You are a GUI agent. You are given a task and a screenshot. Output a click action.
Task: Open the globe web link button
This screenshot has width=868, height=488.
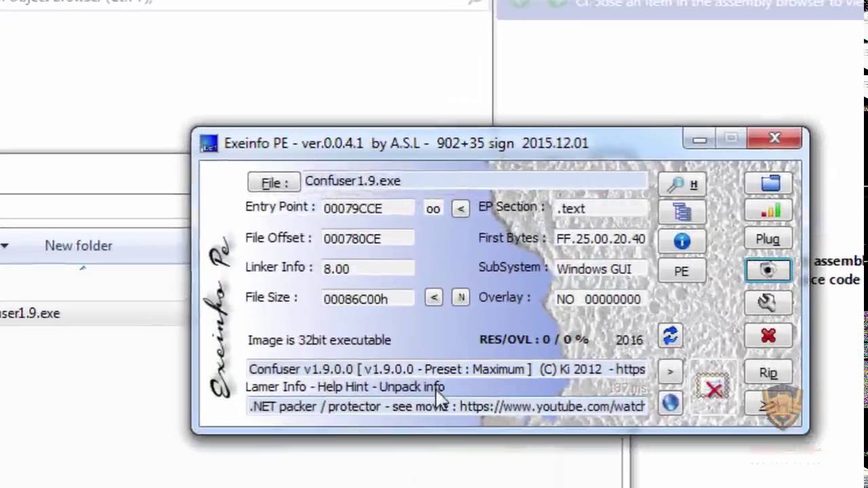click(670, 403)
